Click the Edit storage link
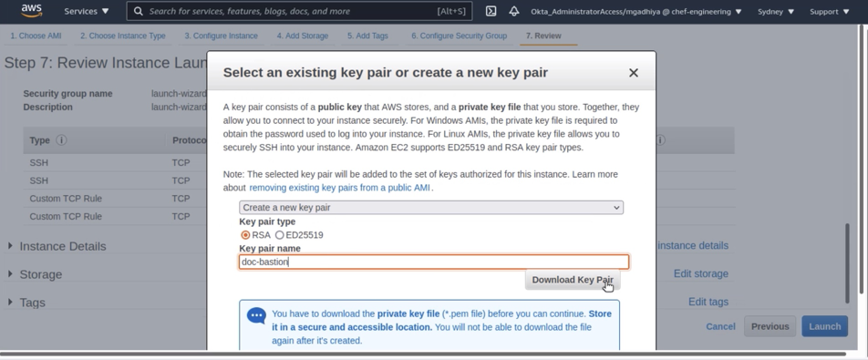 click(x=701, y=273)
